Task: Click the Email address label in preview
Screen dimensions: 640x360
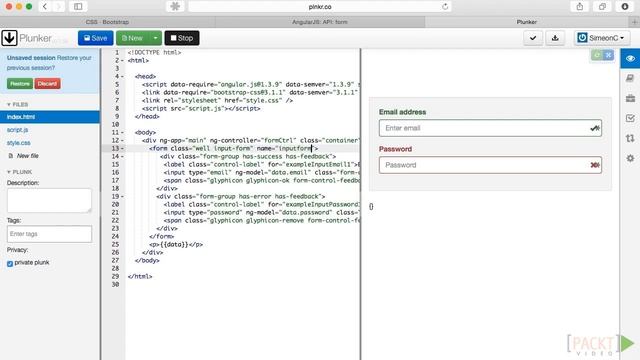Action: click(402, 112)
